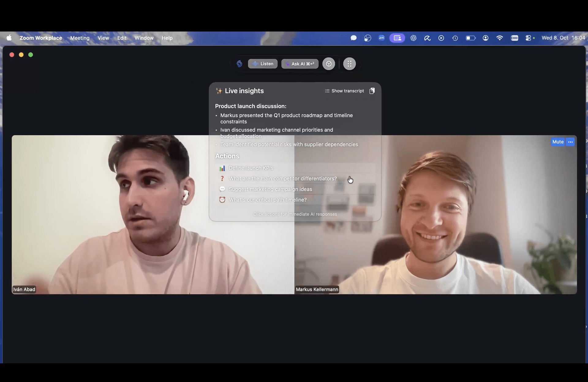Show transcript in Live insights
Screen dimensions: 588x382
pyautogui.click(x=345, y=91)
